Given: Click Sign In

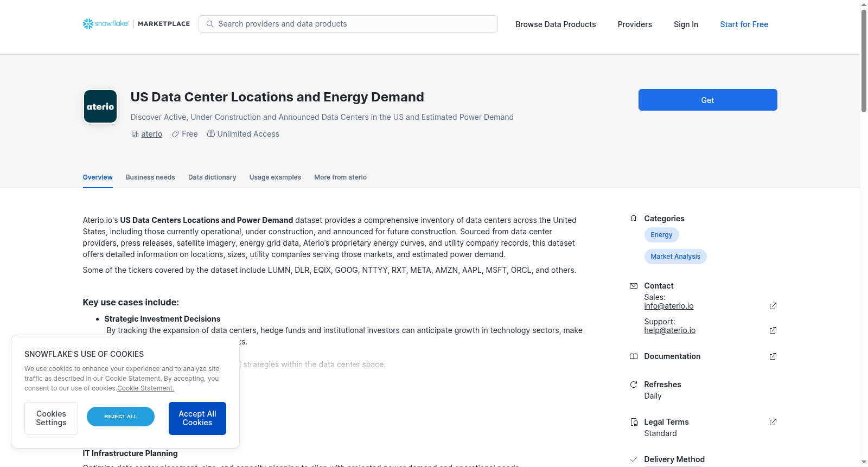Looking at the screenshot, I should click(x=686, y=24).
